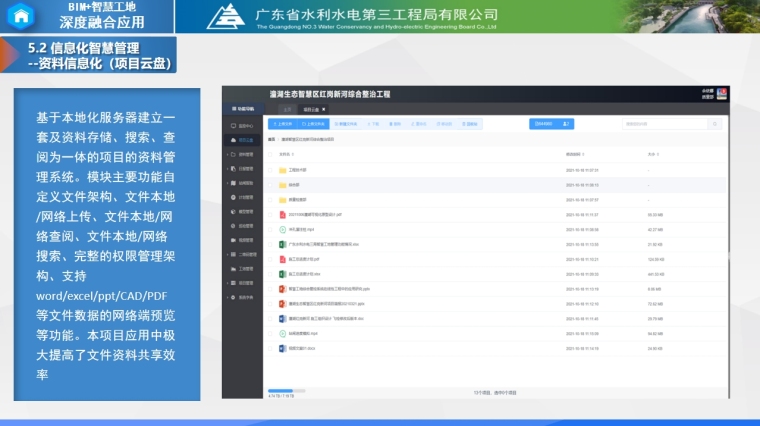Expand the 系统字典 sidebar menu

click(245, 297)
